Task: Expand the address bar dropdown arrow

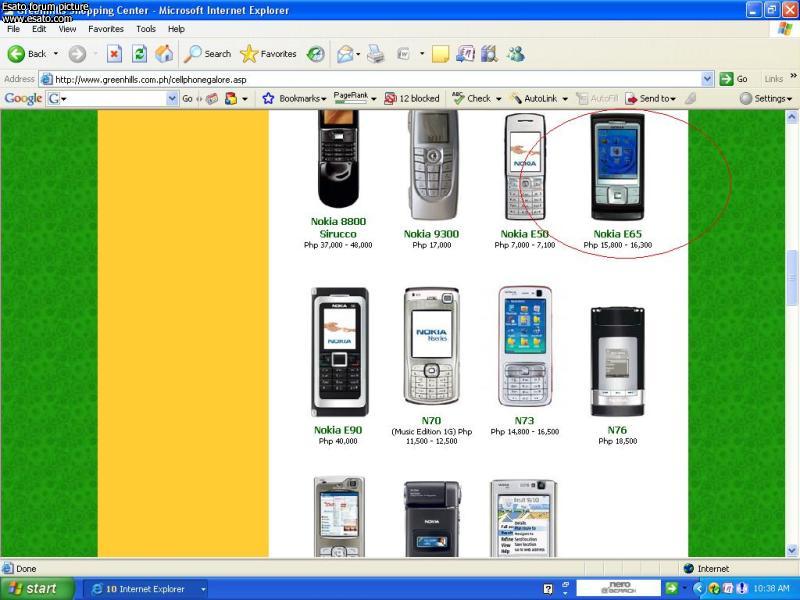Action: click(x=708, y=79)
